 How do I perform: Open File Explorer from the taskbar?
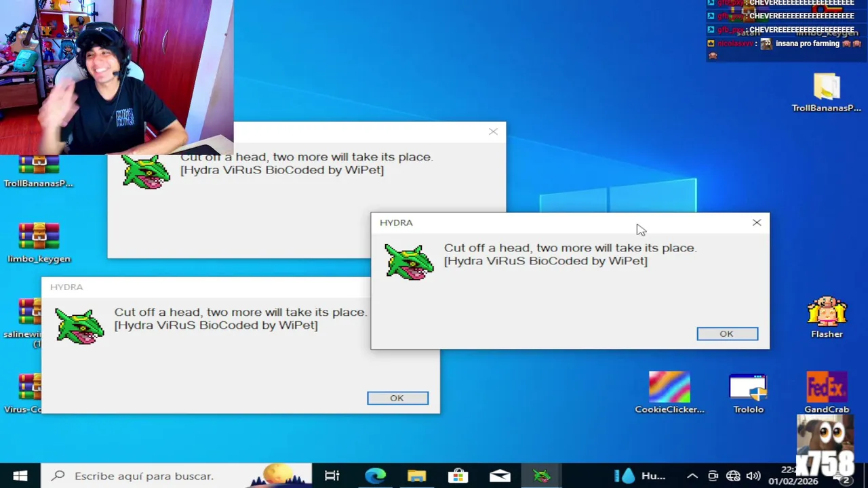[x=416, y=476]
